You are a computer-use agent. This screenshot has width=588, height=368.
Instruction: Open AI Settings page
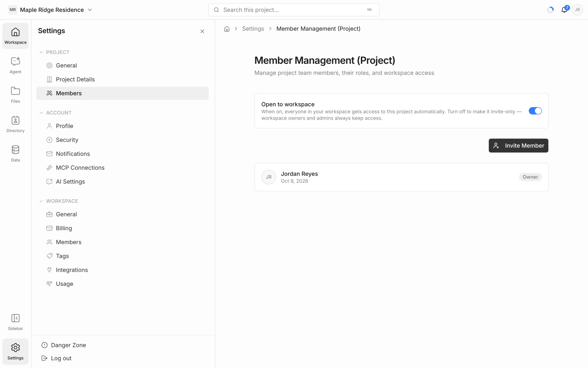(122, 181)
